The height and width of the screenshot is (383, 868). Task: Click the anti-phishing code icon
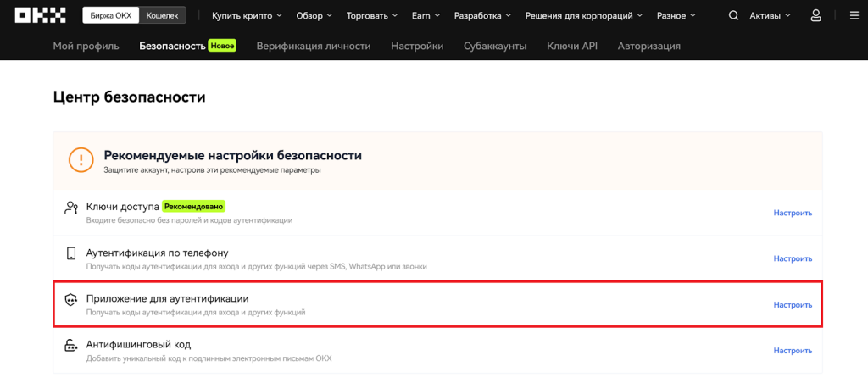coord(71,346)
